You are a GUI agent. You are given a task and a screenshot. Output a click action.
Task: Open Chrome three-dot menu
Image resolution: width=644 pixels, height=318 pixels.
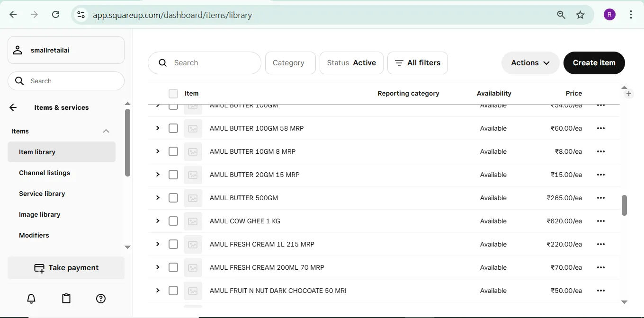(x=631, y=15)
